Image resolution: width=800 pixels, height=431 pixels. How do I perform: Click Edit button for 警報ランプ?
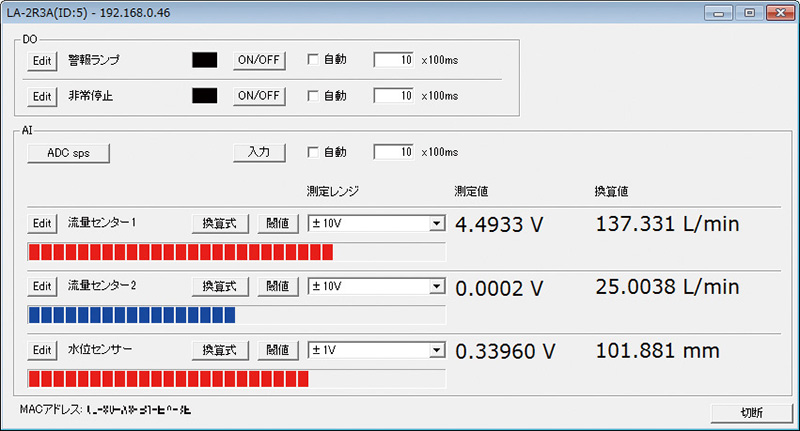click(x=41, y=60)
